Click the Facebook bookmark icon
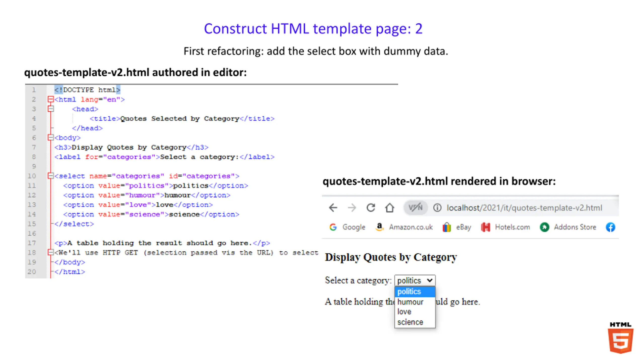This screenshot has height=362, width=644. pos(610,227)
